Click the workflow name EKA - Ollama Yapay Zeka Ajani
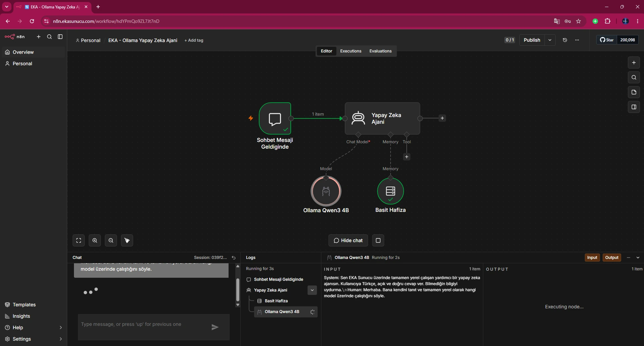644x346 pixels. (143, 40)
